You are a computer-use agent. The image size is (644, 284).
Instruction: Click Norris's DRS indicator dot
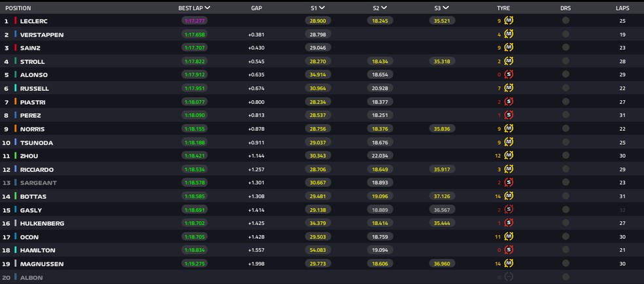click(x=565, y=129)
